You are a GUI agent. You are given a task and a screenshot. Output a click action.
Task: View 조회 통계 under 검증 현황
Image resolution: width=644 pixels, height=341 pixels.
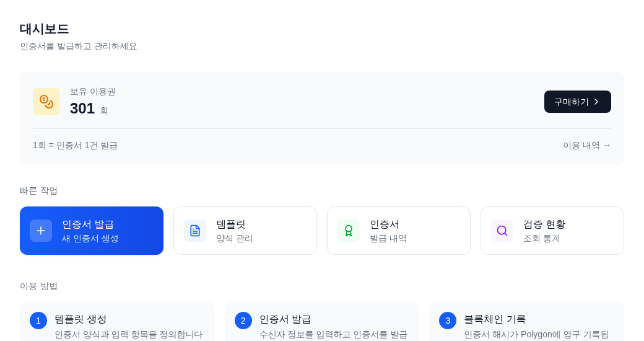(541, 238)
